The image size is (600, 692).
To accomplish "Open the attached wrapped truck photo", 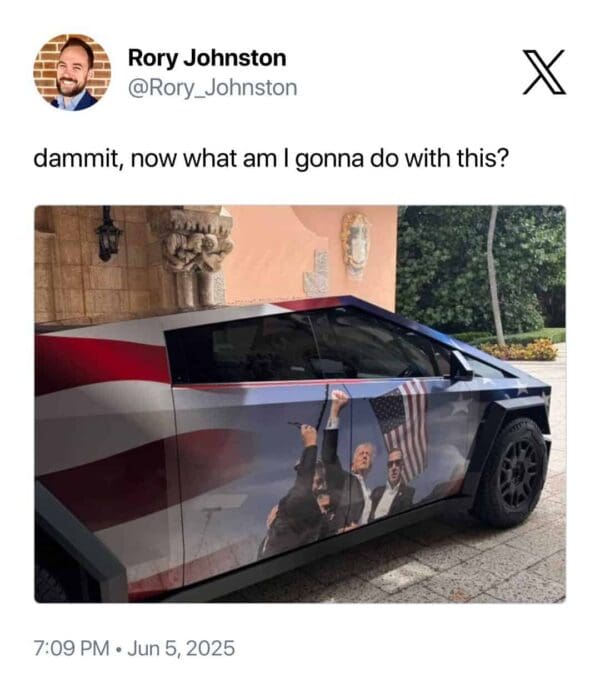I will (x=300, y=404).
